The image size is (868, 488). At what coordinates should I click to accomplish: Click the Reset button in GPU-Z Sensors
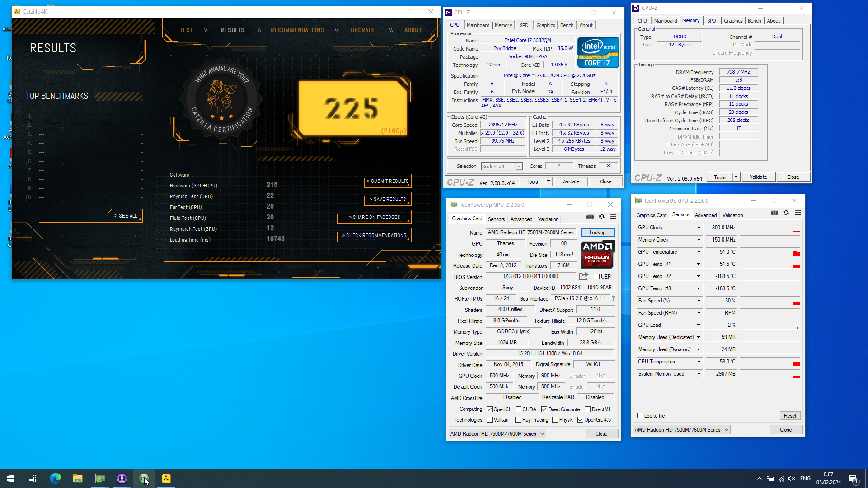[790, 416]
